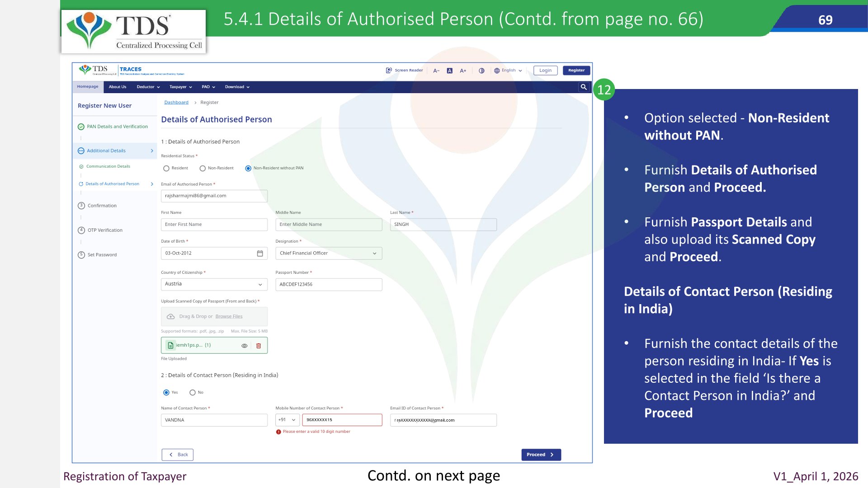The width and height of the screenshot is (868, 488).
Task: Click the cloud upload icon
Action: pos(170,317)
